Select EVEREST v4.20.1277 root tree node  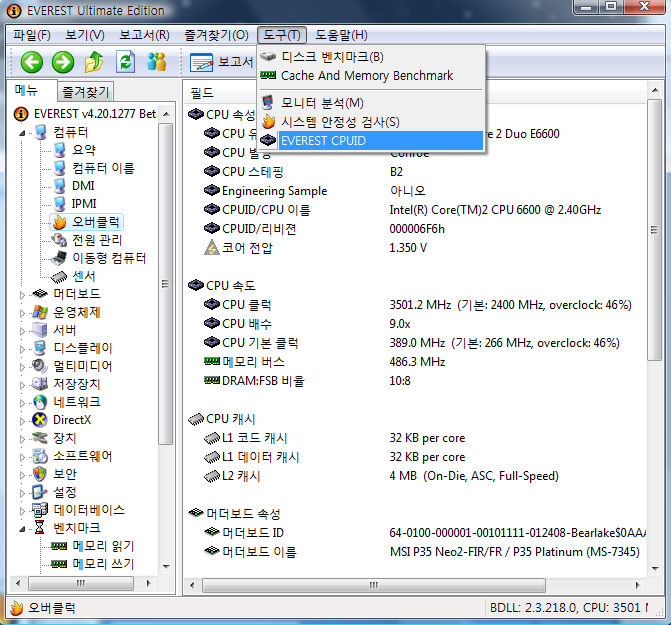click(86, 114)
